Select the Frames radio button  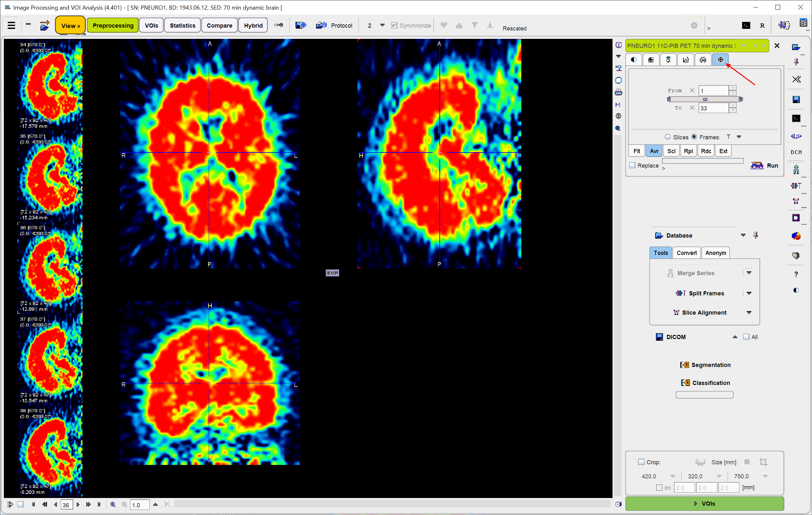[x=694, y=137]
